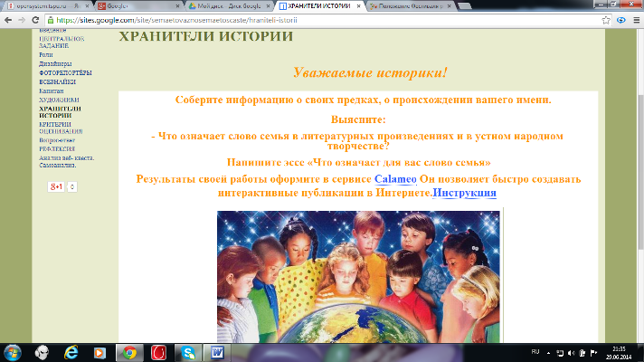Image resolution: width=644 pixels, height=362 pixels.
Task: Click the browser forward arrow
Action: [22, 20]
